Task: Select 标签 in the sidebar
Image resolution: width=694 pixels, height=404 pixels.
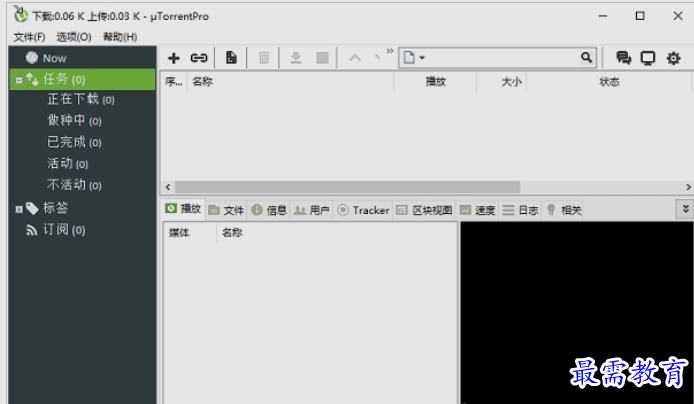Action: [55, 208]
